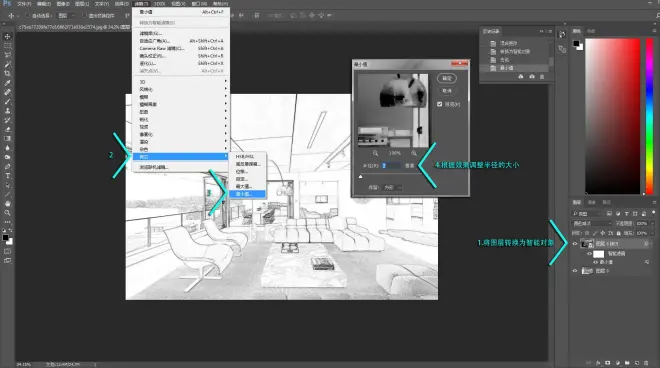Delete layer using Layers panel trash icon
The height and width of the screenshot is (368, 660).
coord(646,363)
